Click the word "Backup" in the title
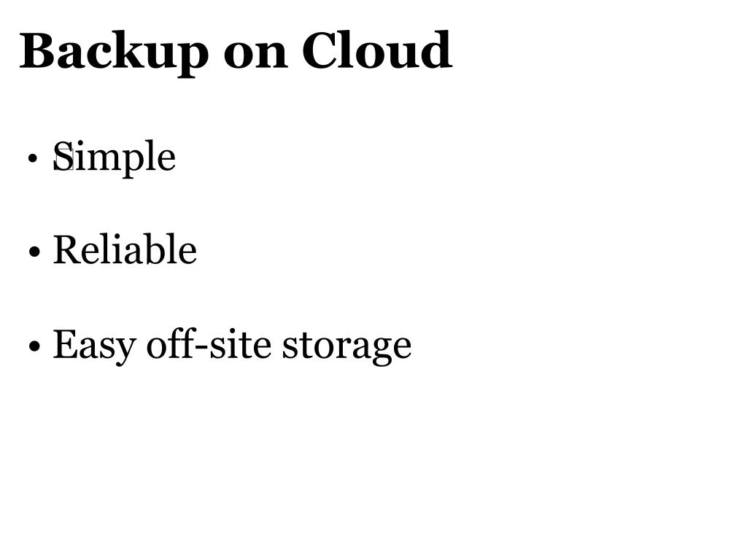 coord(114,52)
